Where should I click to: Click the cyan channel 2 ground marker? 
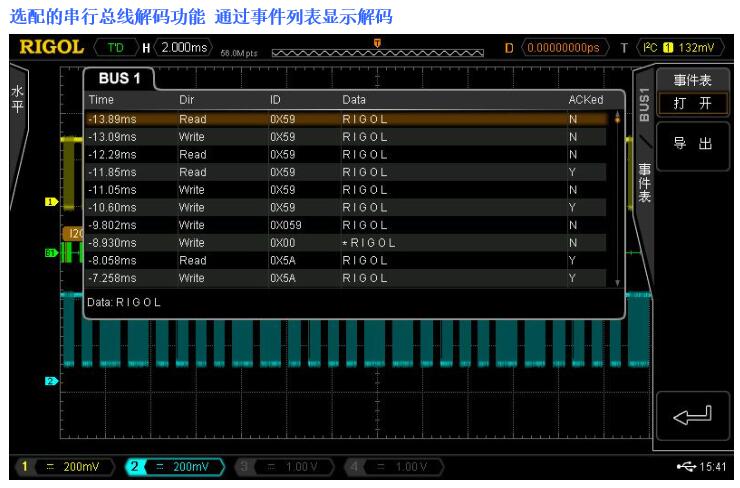(x=48, y=381)
